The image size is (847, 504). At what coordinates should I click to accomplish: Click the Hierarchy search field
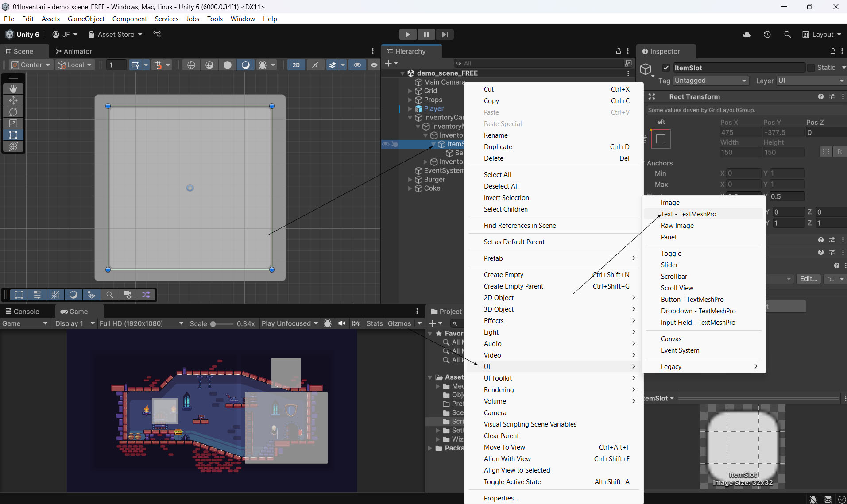pyautogui.click(x=540, y=63)
